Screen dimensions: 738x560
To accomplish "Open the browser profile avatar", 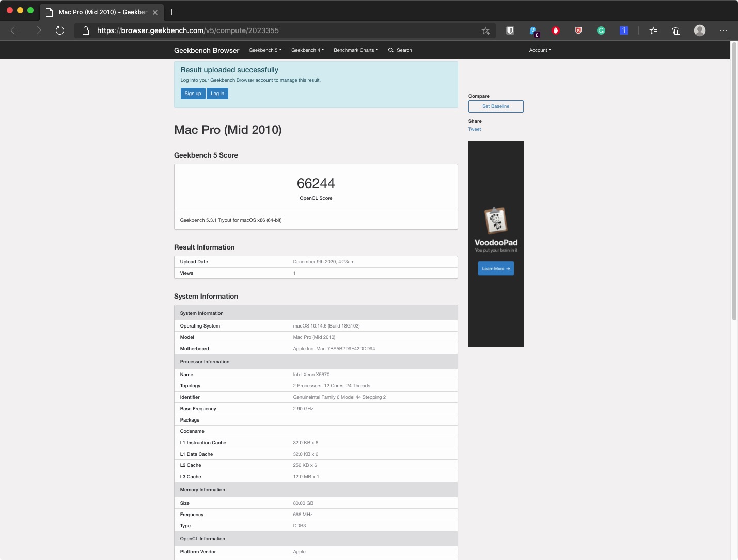I will click(x=700, y=30).
